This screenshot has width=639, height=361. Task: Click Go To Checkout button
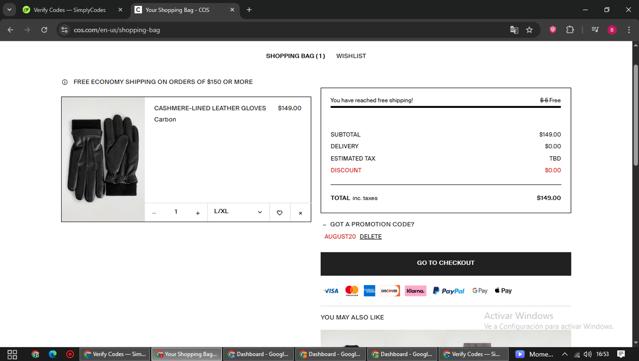[x=445, y=264]
